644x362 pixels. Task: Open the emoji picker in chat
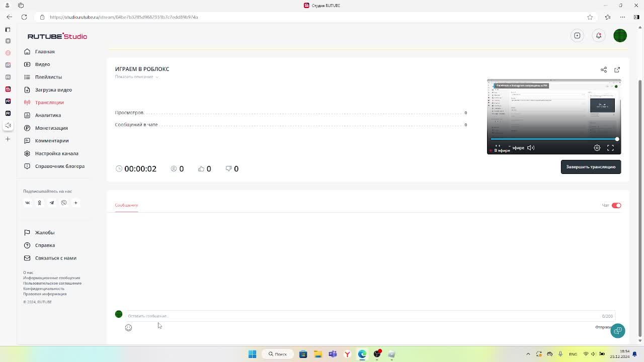[128, 328]
